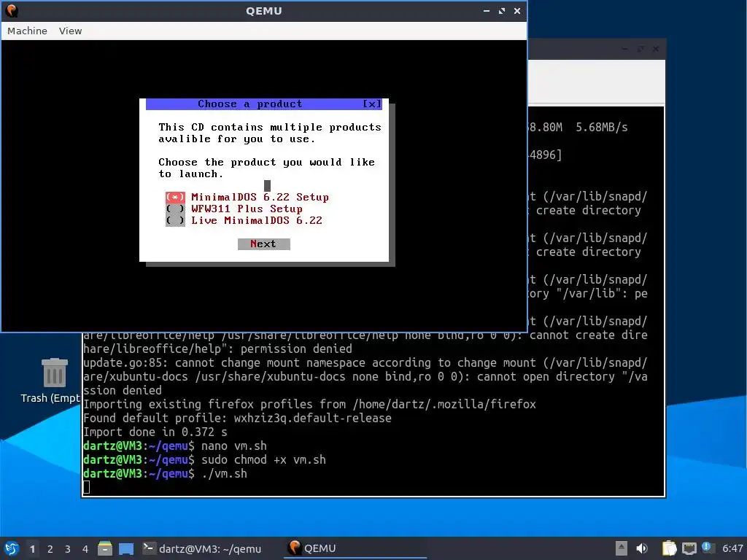The width and height of the screenshot is (747, 560).
Task: Maximize the QEMU window
Action: coord(502,10)
